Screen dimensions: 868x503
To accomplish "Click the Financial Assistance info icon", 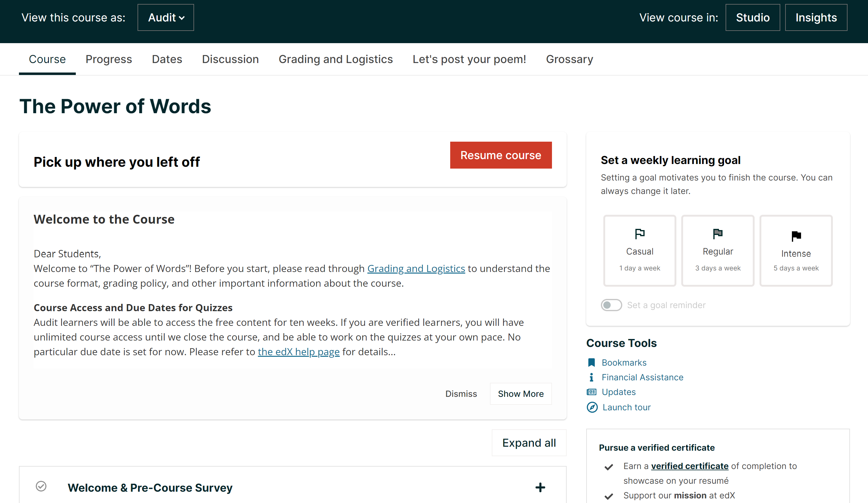I will tap(591, 378).
